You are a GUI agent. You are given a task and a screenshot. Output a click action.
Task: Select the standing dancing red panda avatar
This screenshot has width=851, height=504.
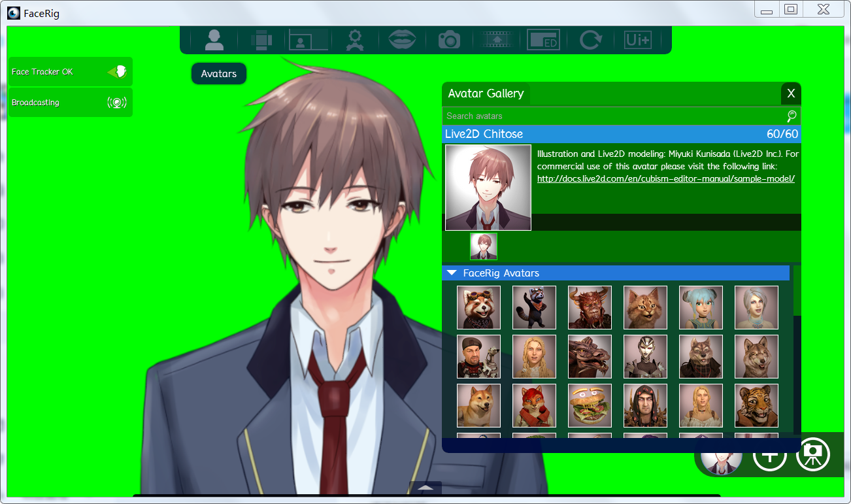tap(534, 307)
